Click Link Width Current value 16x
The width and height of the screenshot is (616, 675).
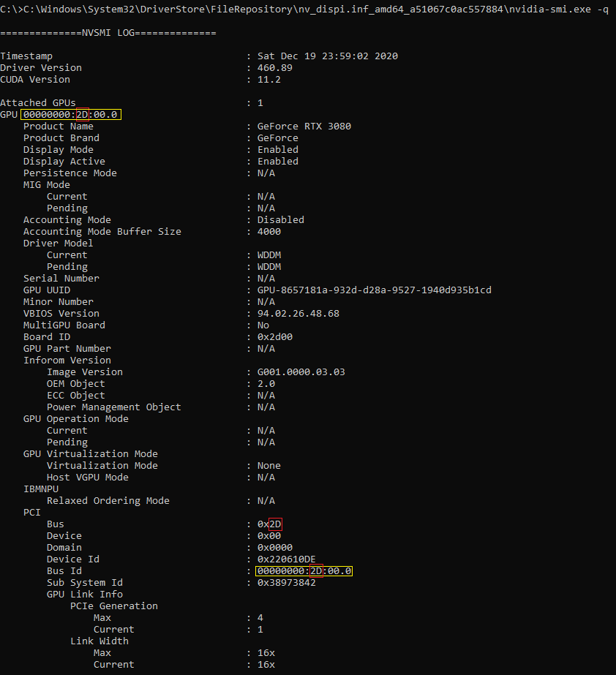point(266,665)
